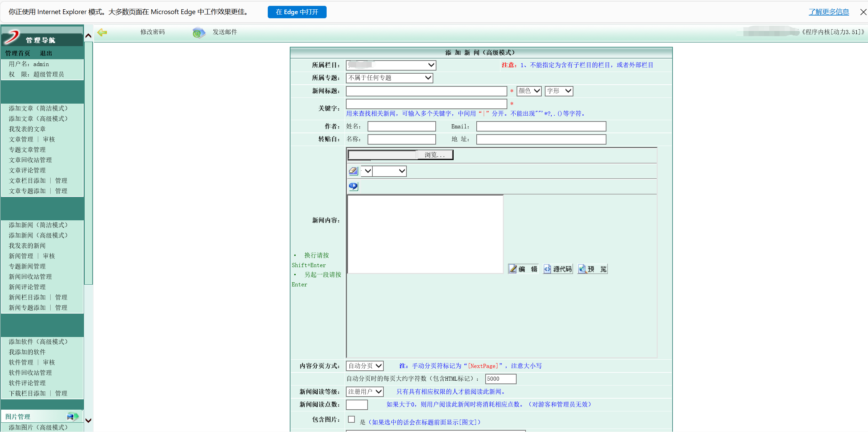Click 管理 next to 文章栏目添加
This screenshot has width=868, height=432.
tap(61, 181)
